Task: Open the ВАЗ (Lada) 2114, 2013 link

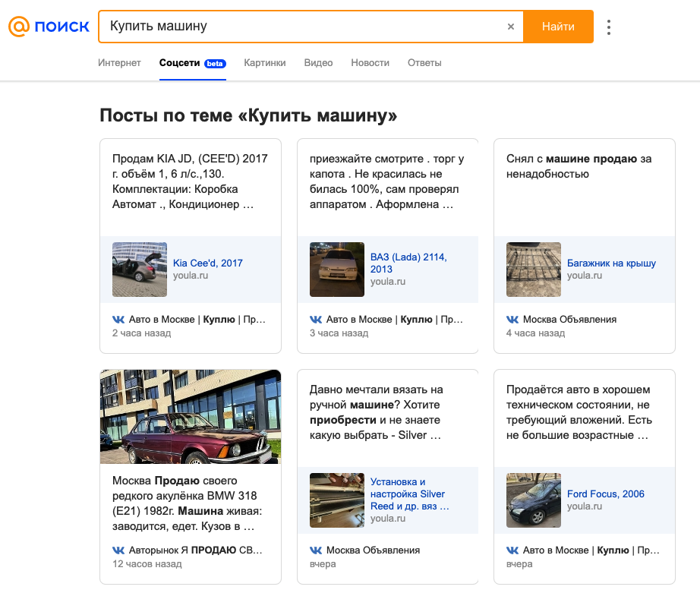Action: pyautogui.click(x=408, y=263)
